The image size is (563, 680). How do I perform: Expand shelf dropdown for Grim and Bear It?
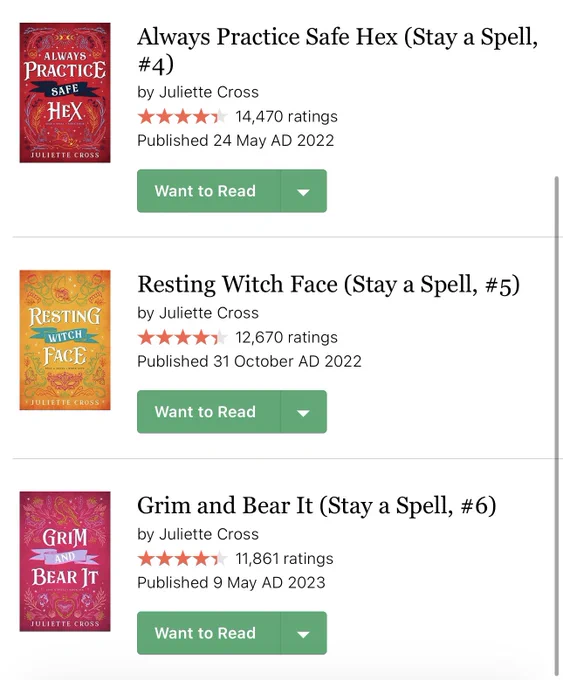[304, 633]
